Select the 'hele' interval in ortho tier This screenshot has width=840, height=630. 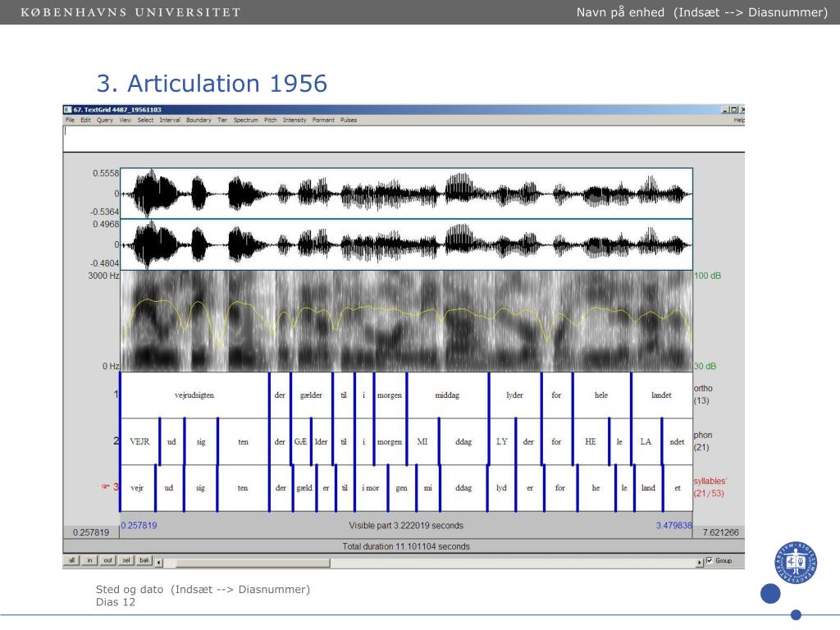tap(601, 395)
